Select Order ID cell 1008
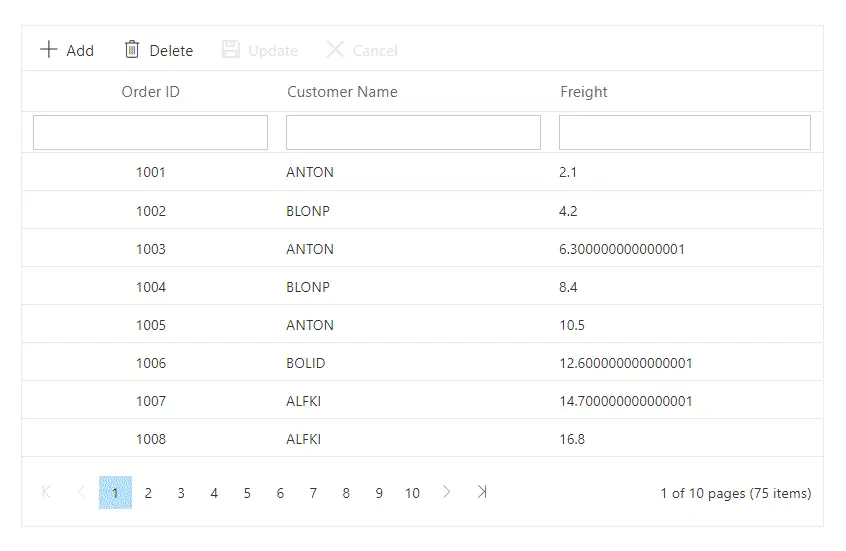Viewport: 846px width, 551px height. pyautogui.click(x=151, y=439)
